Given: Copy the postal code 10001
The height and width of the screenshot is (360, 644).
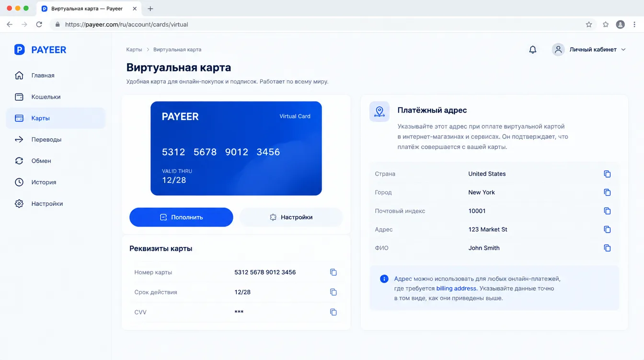Looking at the screenshot, I should [x=607, y=211].
